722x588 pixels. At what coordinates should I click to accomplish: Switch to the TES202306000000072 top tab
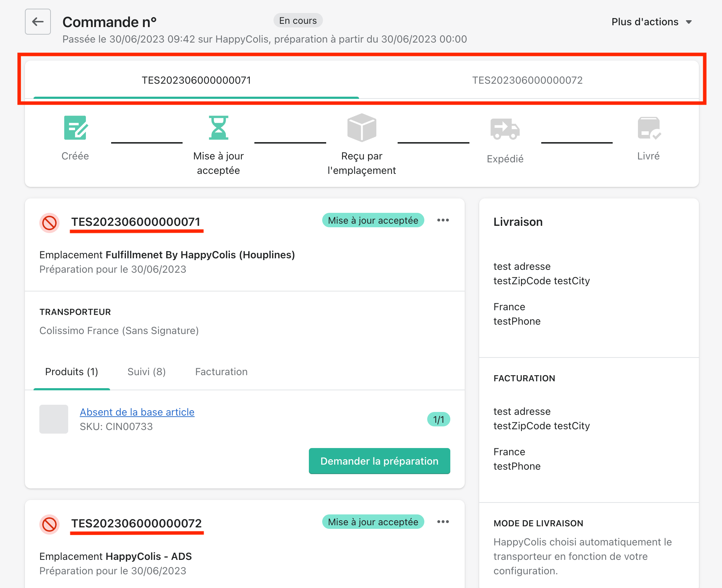(527, 80)
